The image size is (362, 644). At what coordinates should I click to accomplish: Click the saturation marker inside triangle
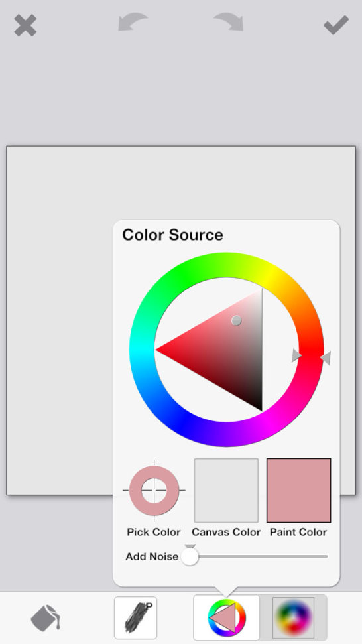[237, 321]
